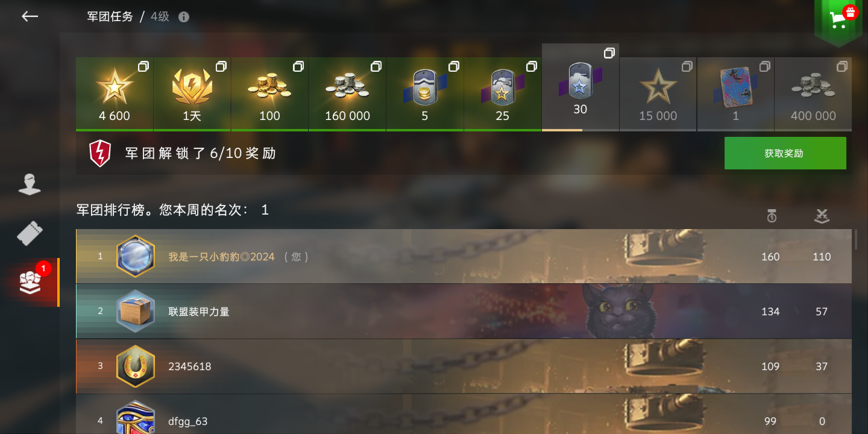Go back with the arrow icon
This screenshot has width=868, height=434.
[x=30, y=16]
